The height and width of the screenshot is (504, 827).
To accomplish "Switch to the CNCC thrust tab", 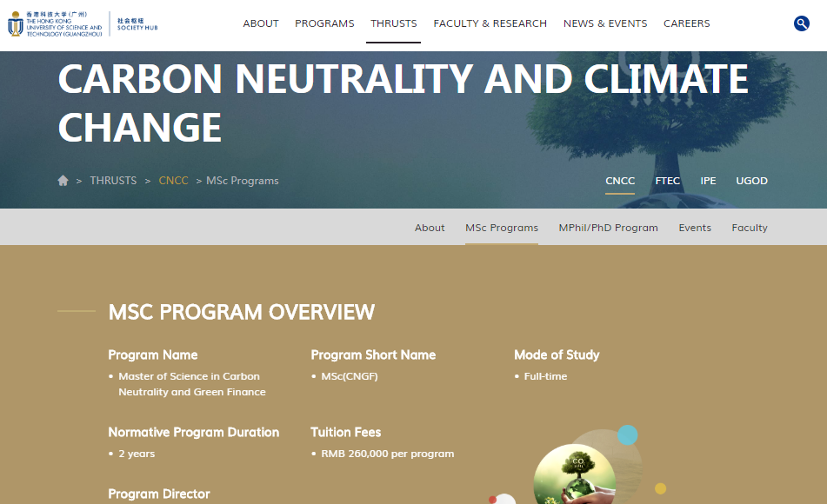I will pos(620,181).
